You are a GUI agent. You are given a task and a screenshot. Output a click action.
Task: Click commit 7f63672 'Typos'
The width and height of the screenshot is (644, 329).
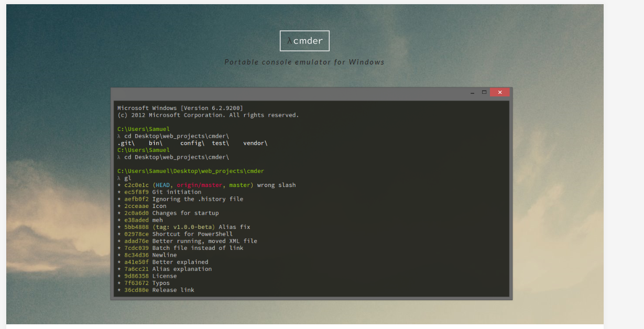[144, 283]
